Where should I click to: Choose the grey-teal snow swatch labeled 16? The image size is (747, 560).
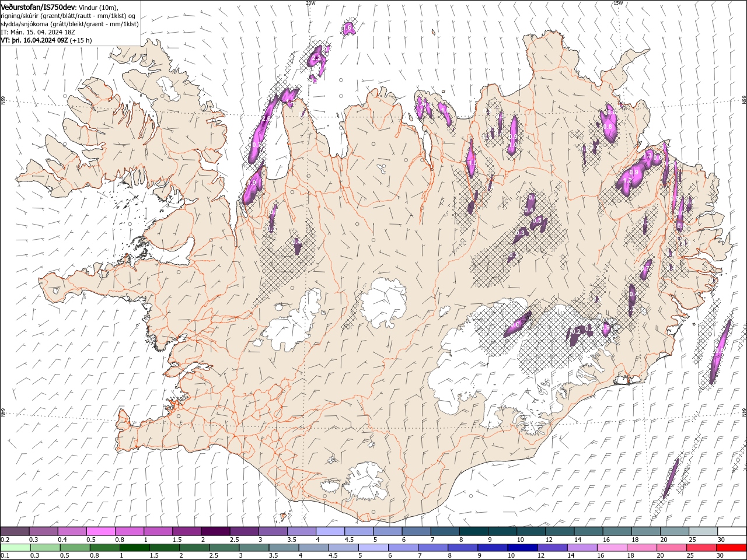[617, 531]
